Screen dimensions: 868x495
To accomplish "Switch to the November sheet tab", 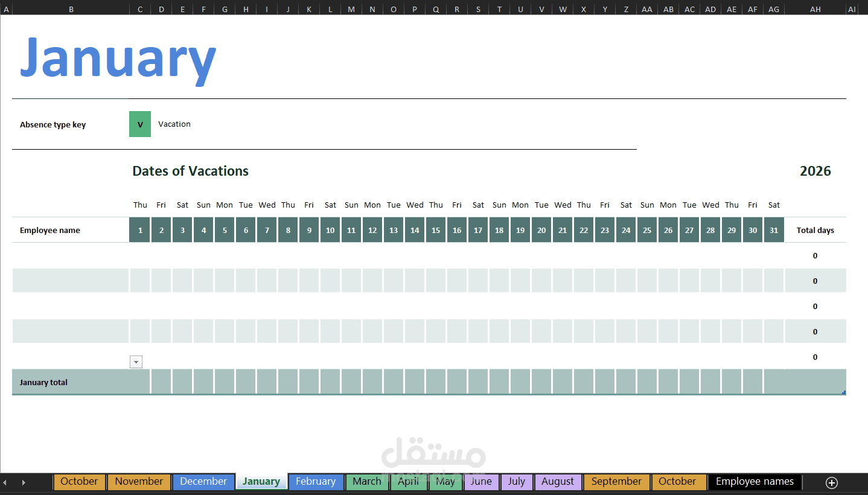I will 139,482.
